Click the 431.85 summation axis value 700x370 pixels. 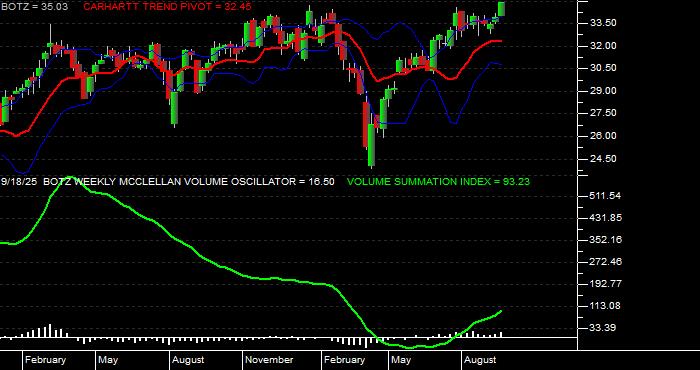[605, 218]
